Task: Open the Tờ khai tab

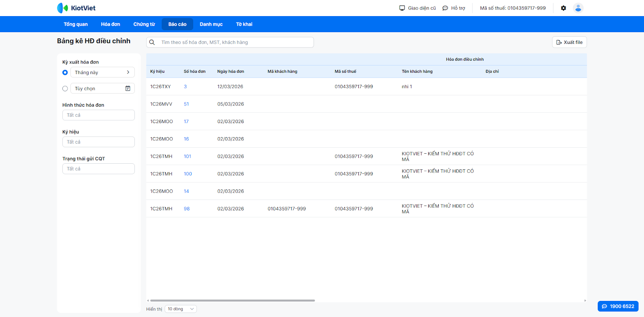Action: (x=244, y=24)
